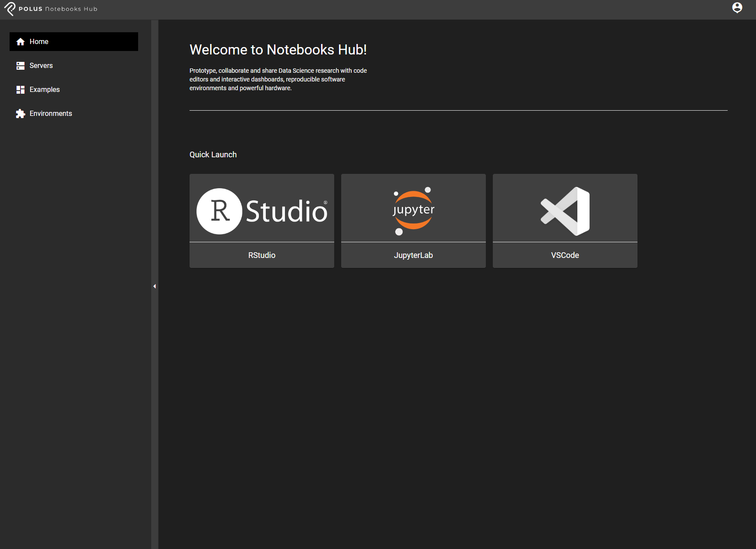This screenshot has width=756, height=549.
Task: Click the Environments puzzle piece icon
Action: coord(20,114)
